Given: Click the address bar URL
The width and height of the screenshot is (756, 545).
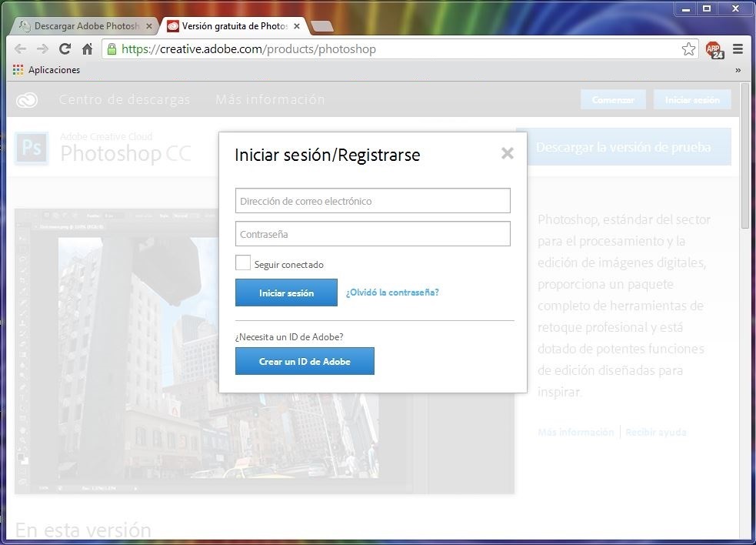Looking at the screenshot, I should (x=248, y=48).
